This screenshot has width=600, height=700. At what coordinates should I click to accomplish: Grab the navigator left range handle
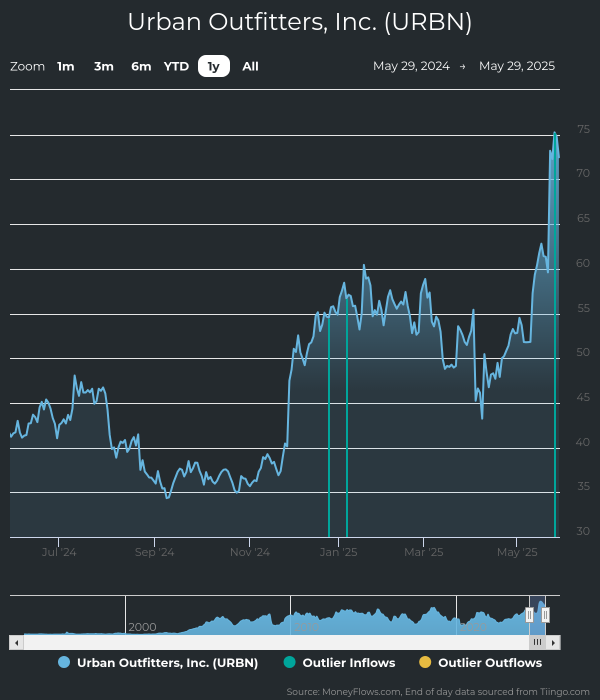pyautogui.click(x=529, y=614)
